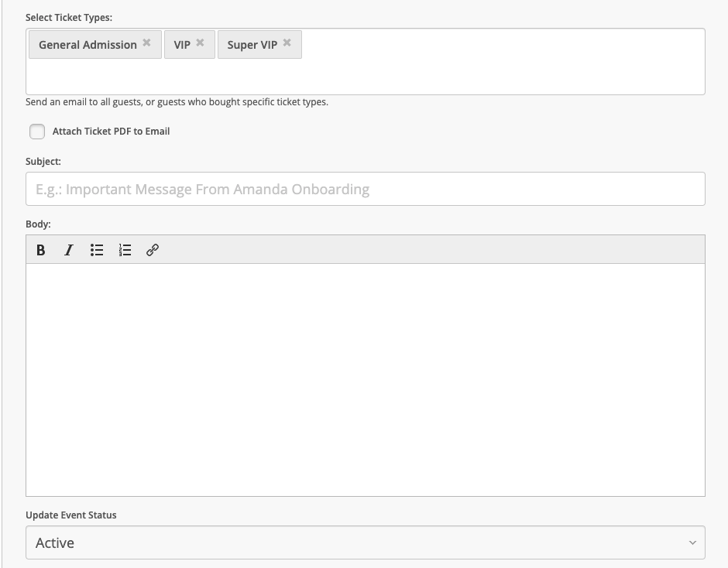Click the chevron arrow beside Active
Image resolution: width=728 pixels, height=568 pixels.
tap(692, 542)
